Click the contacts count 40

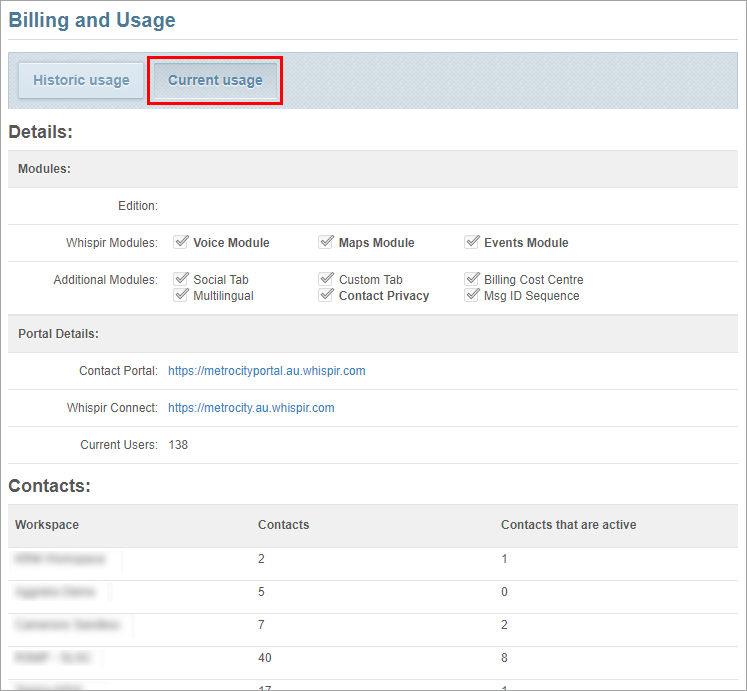tap(265, 658)
